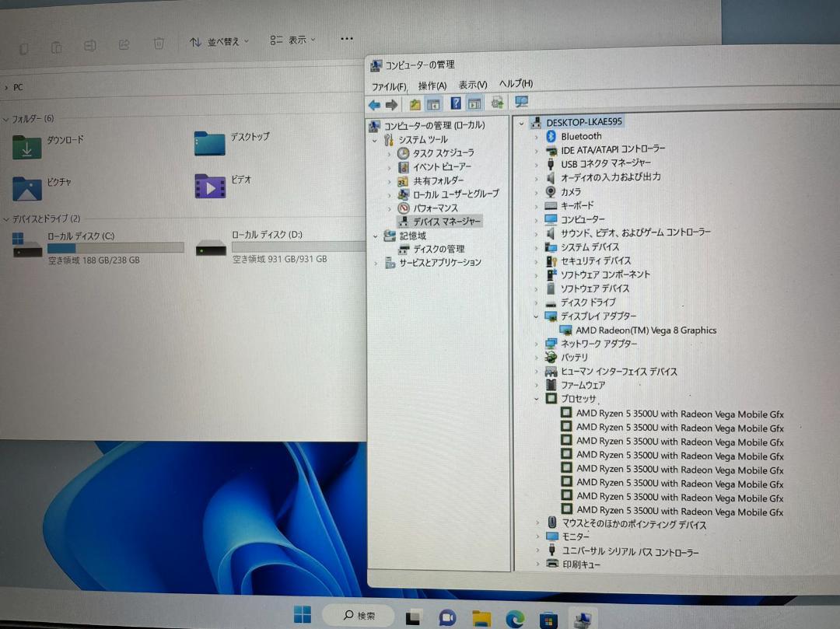Click the Windows Start button
Viewport: 840px width, 629px height.
[302, 614]
